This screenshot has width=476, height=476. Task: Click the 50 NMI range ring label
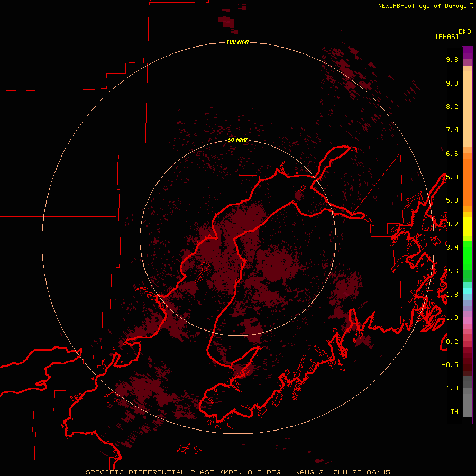click(x=237, y=140)
